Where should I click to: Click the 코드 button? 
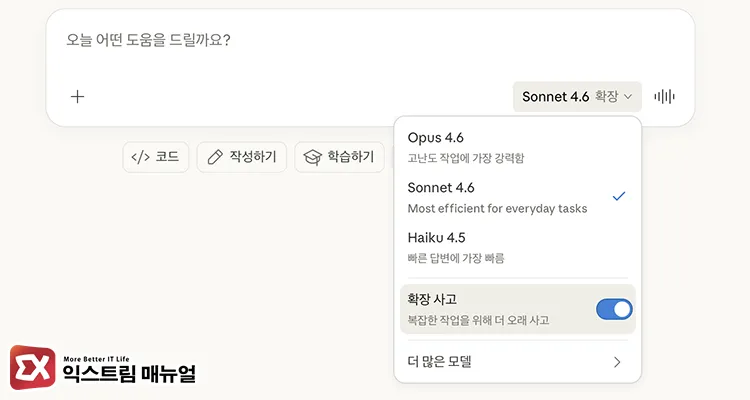[x=156, y=157]
